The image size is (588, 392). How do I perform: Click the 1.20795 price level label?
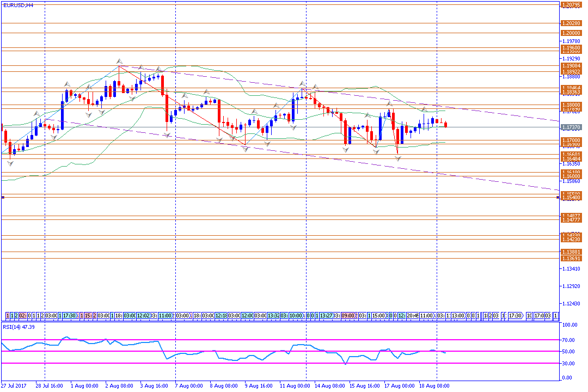tap(571, 5)
